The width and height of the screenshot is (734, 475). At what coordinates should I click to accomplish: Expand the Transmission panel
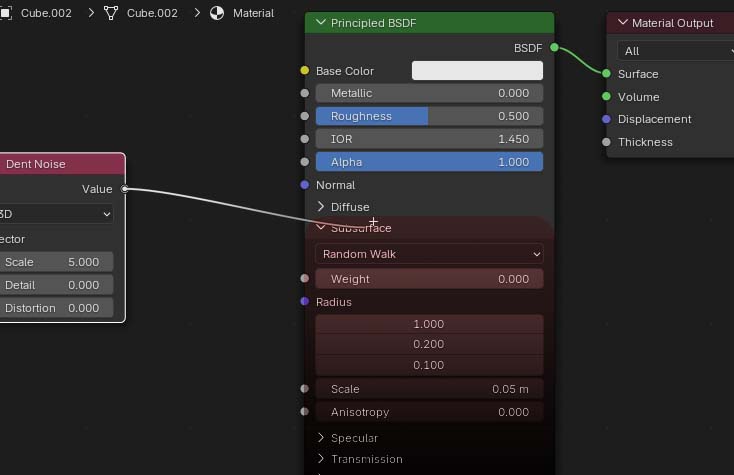click(321, 459)
